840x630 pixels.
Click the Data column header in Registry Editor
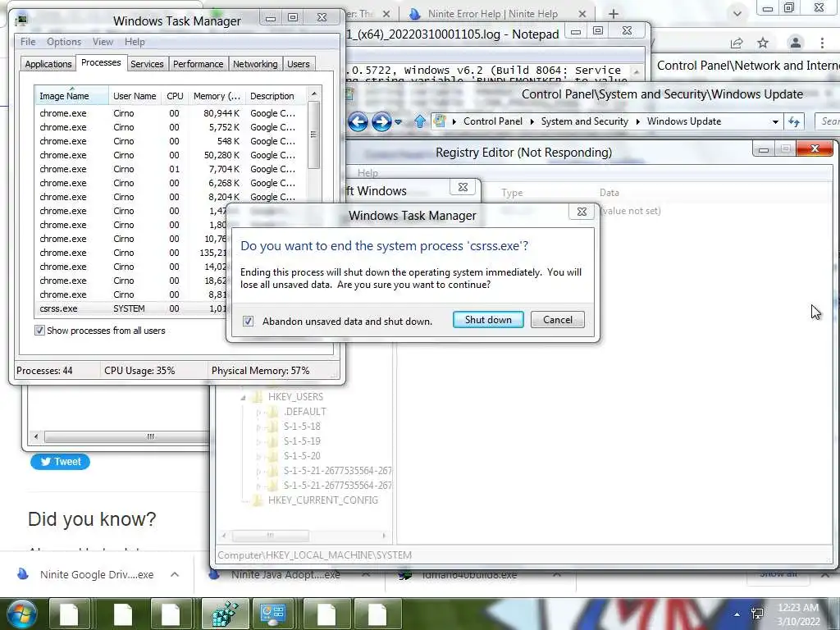click(609, 193)
